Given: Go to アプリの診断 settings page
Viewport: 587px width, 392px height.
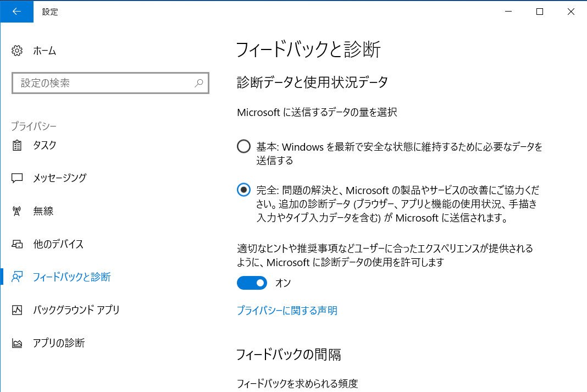Looking at the screenshot, I should click(59, 343).
